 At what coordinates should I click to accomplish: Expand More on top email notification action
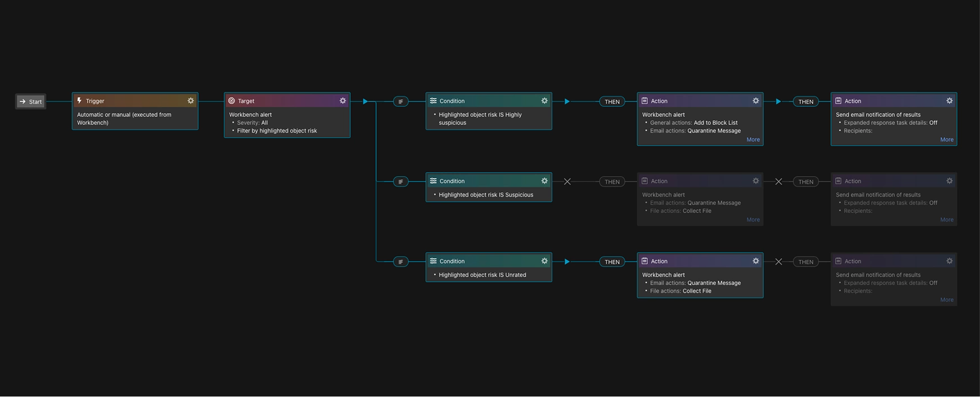(x=946, y=139)
